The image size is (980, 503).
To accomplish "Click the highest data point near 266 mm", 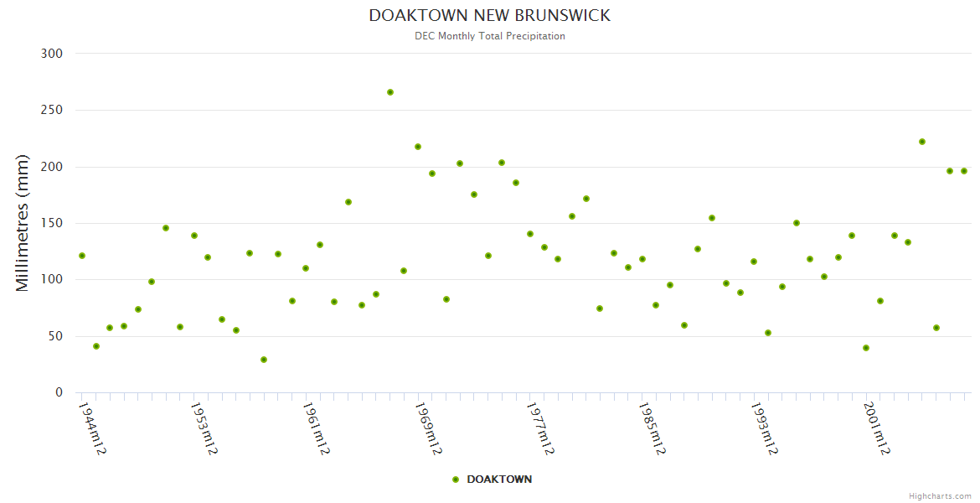I will pyautogui.click(x=390, y=92).
